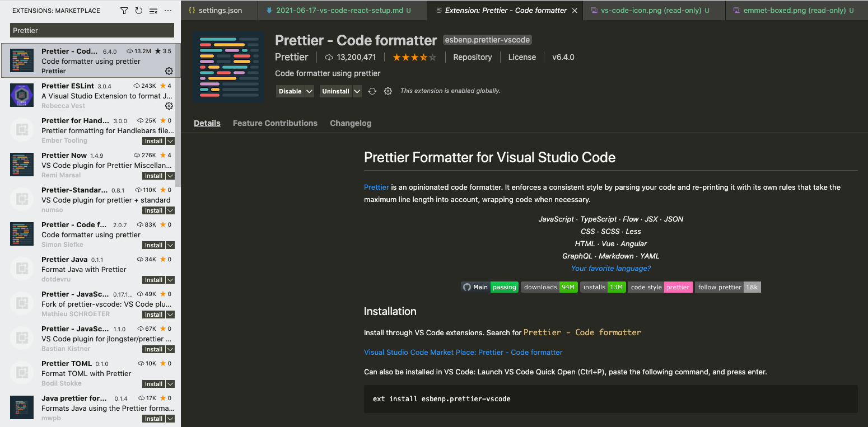The width and height of the screenshot is (868, 427).
Task: Click the extensions list scrollbar
Action: (x=178, y=115)
